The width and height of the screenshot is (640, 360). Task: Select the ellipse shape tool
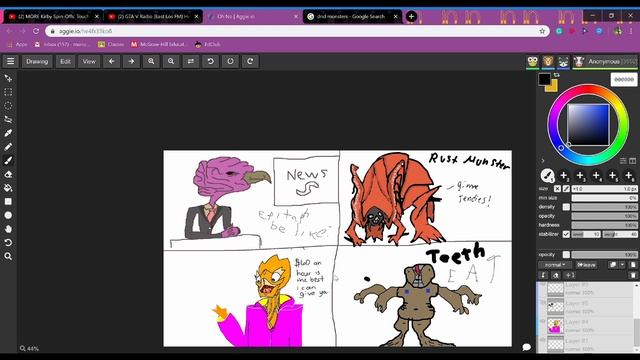coord(8,215)
